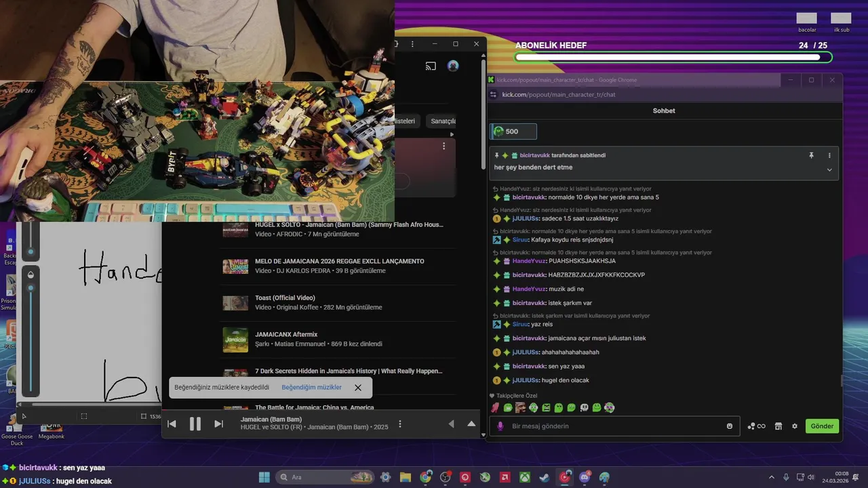Click username bicirtavukk on the 'istek şarkım var' message
This screenshot has height=488, width=868.
(529, 303)
